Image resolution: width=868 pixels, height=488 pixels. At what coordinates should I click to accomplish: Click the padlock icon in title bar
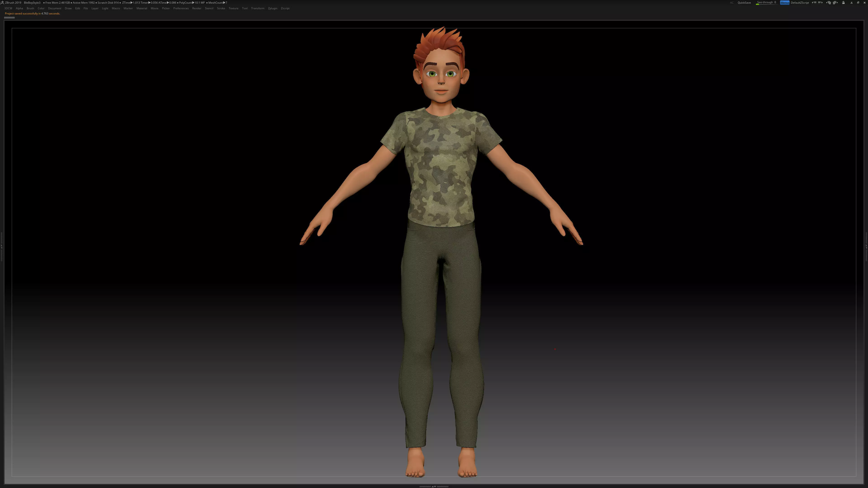click(x=843, y=3)
